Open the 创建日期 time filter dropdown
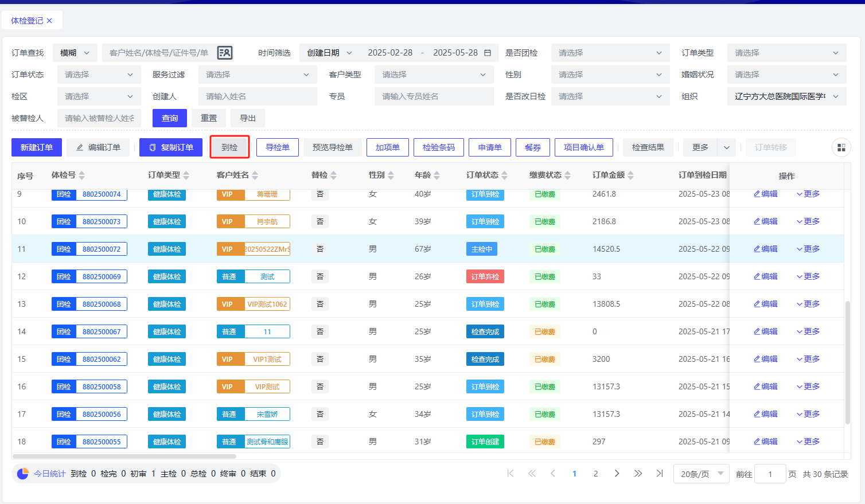The image size is (865, 504). (329, 53)
